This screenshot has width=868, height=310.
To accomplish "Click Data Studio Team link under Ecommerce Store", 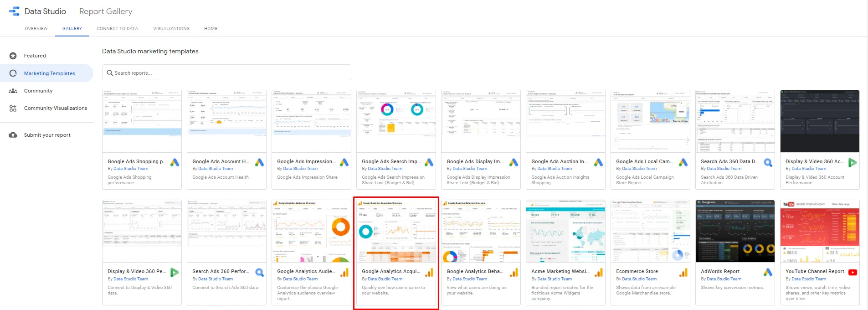I will click(639, 279).
